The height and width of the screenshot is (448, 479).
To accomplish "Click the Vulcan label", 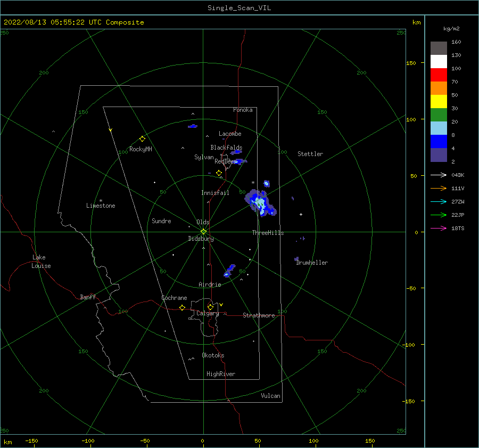I will pos(271,396).
